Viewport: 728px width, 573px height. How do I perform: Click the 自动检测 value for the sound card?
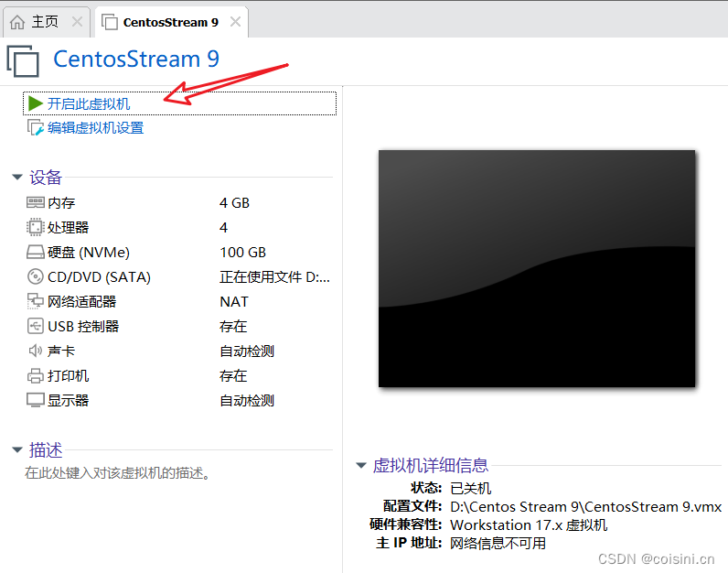[247, 351]
